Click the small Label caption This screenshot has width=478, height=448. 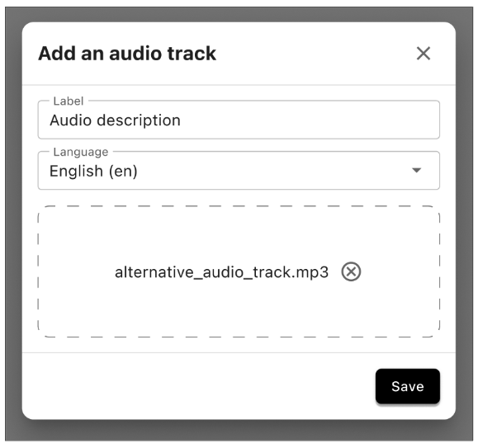click(x=69, y=101)
